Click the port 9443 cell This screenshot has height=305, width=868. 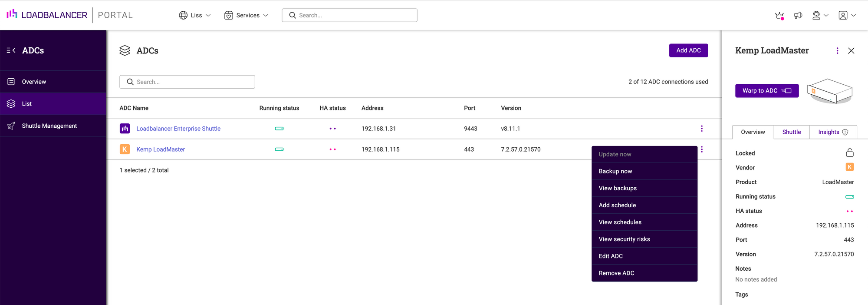click(x=470, y=129)
